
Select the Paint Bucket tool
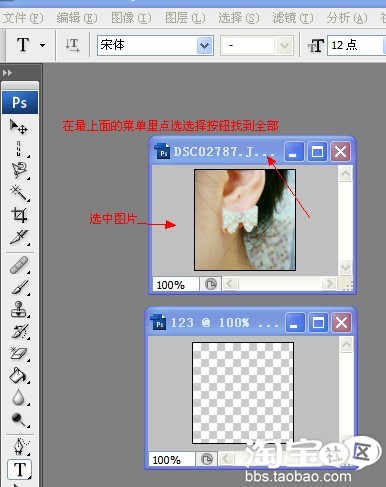tap(19, 375)
